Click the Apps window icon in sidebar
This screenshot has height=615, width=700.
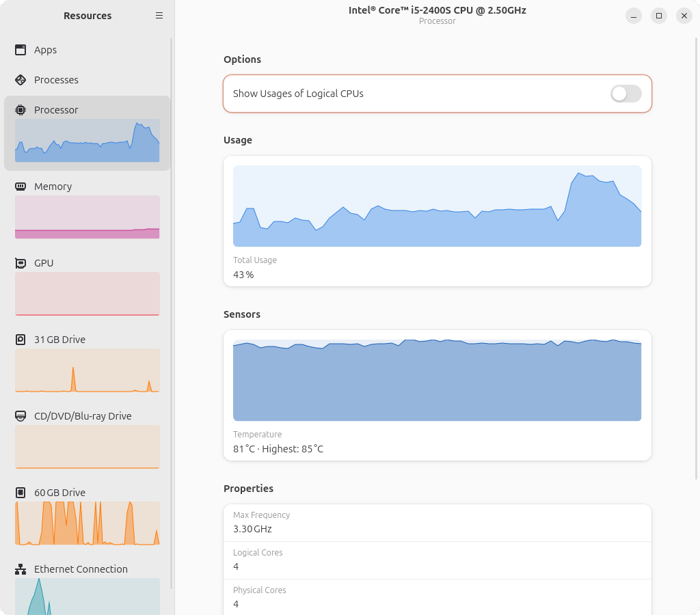[x=21, y=50]
